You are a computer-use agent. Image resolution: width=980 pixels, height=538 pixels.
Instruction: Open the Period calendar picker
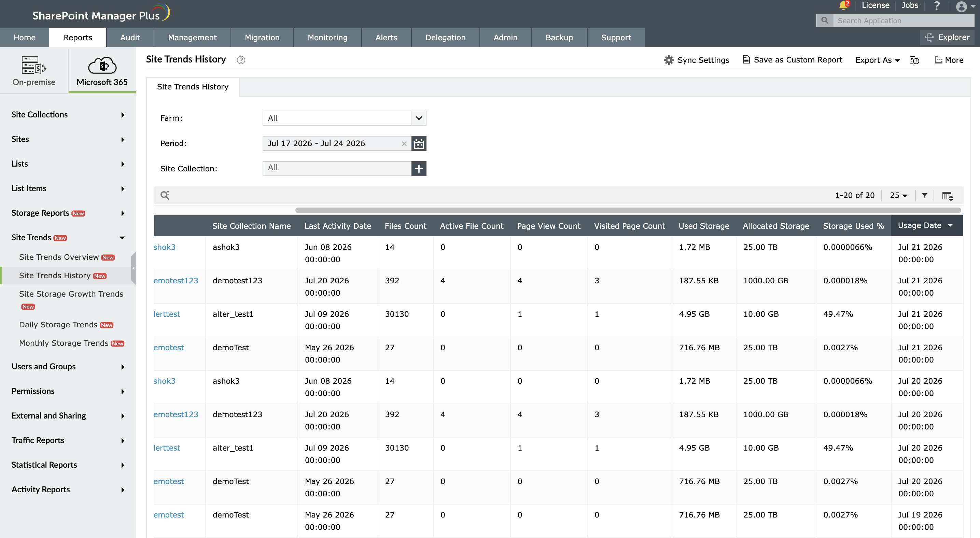click(419, 143)
